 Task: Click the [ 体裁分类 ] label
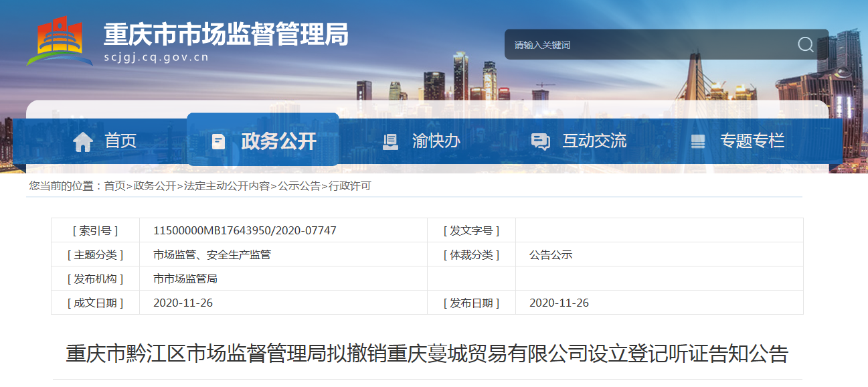(x=471, y=254)
